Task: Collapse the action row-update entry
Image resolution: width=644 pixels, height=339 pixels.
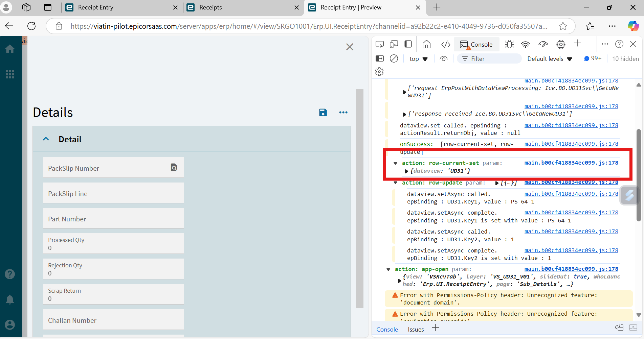Action: pyautogui.click(x=395, y=183)
